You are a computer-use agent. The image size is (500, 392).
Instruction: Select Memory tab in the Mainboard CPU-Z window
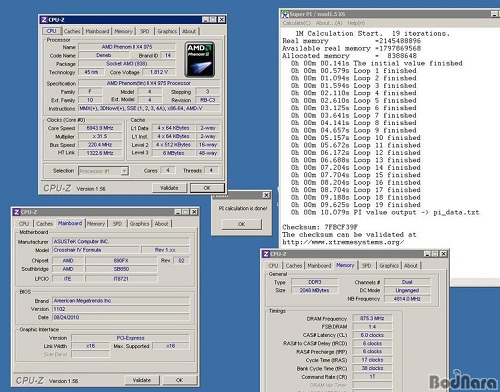[96, 224]
